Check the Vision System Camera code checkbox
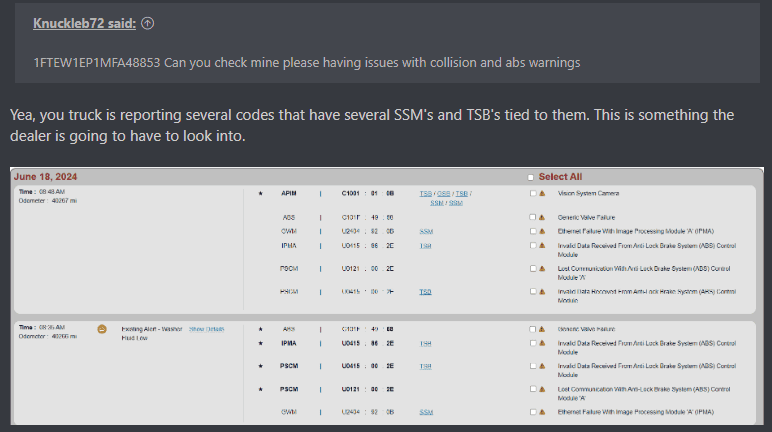The image size is (772, 432). (x=533, y=192)
